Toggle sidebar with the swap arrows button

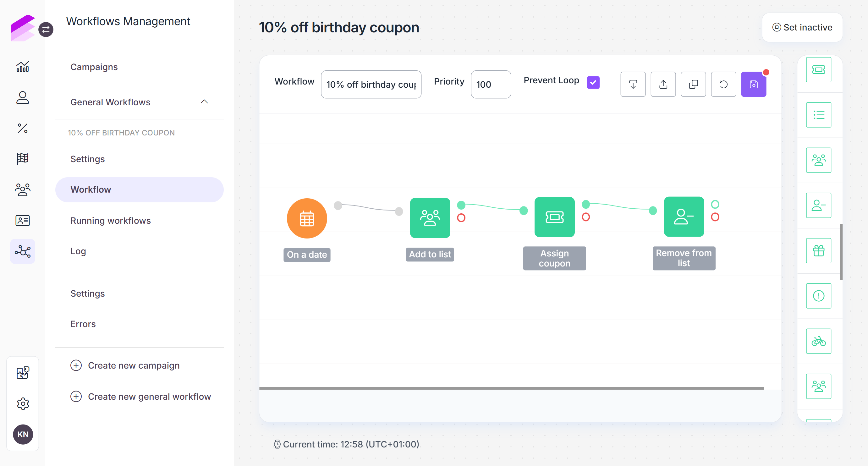(46, 30)
